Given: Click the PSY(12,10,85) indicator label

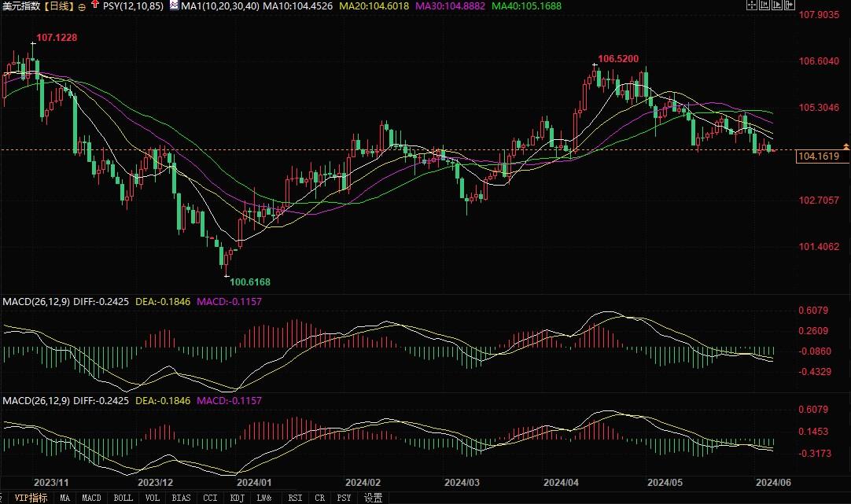Looking at the screenshot, I should coord(134,6).
